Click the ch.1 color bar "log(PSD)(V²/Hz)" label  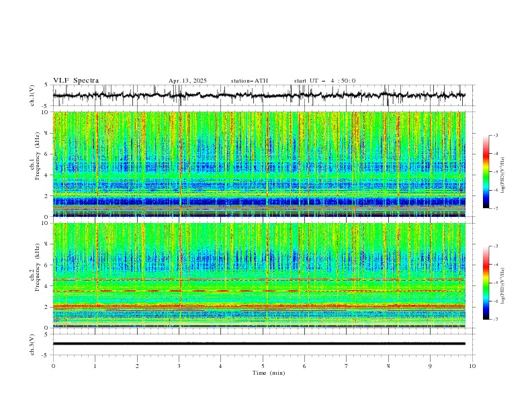coord(503,175)
